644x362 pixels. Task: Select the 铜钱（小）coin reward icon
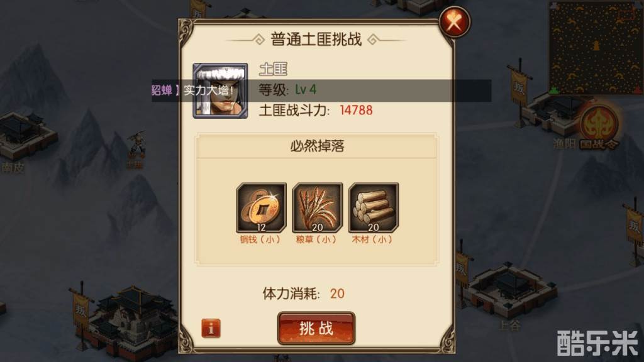(261, 207)
